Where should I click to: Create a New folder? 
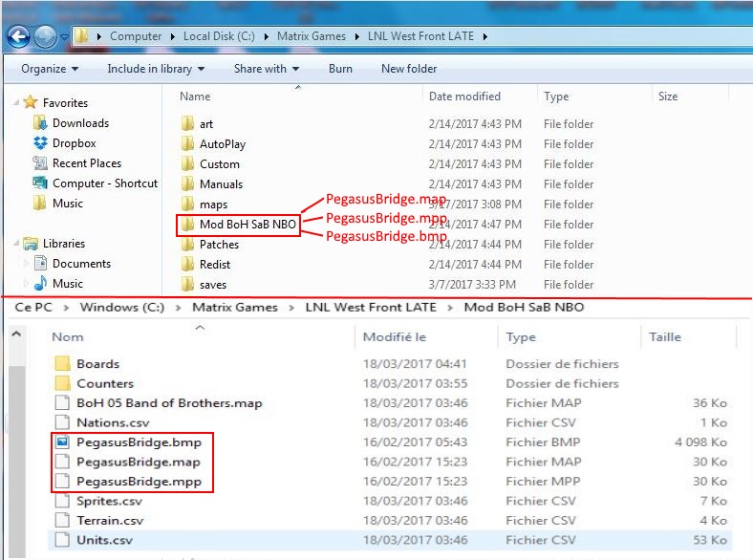click(x=409, y=69)
